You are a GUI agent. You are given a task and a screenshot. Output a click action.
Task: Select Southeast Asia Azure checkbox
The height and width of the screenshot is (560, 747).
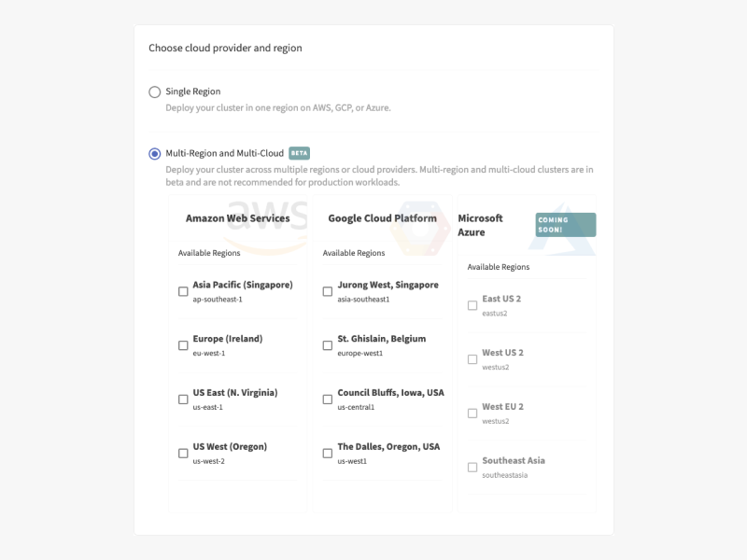click(472, 468)
